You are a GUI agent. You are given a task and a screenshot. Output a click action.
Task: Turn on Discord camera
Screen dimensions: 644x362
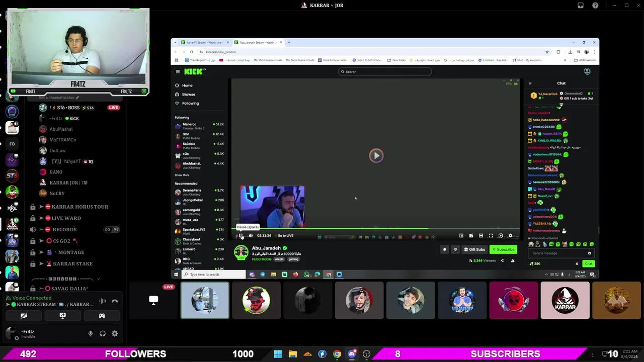[24, 316]
